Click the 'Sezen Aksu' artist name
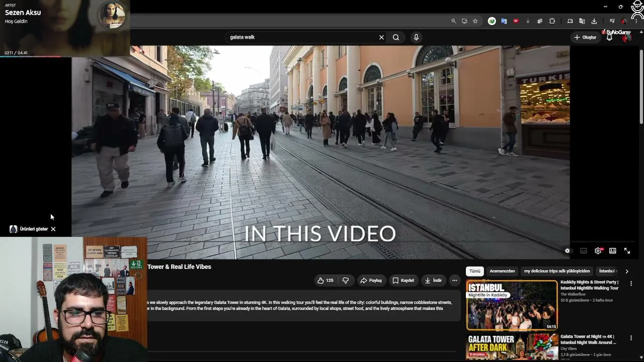This screenshot has width=644, height=362. pyautogui.click(x=23, y=13)
